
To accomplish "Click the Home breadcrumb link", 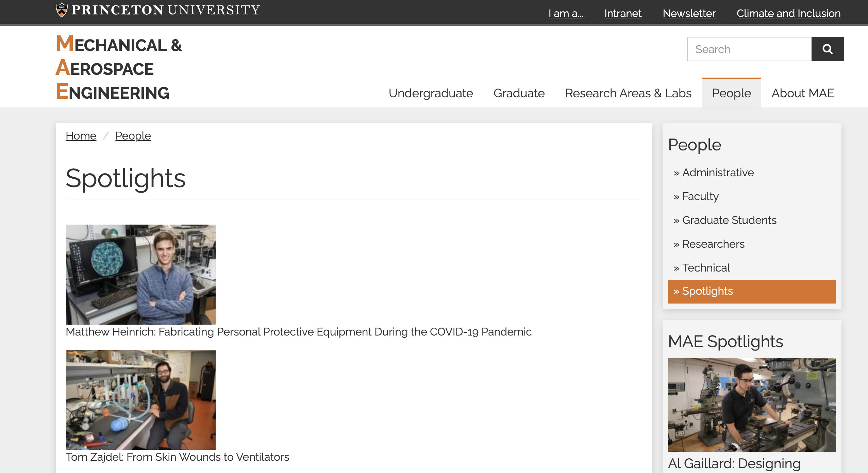I will (x=81, y=136).
